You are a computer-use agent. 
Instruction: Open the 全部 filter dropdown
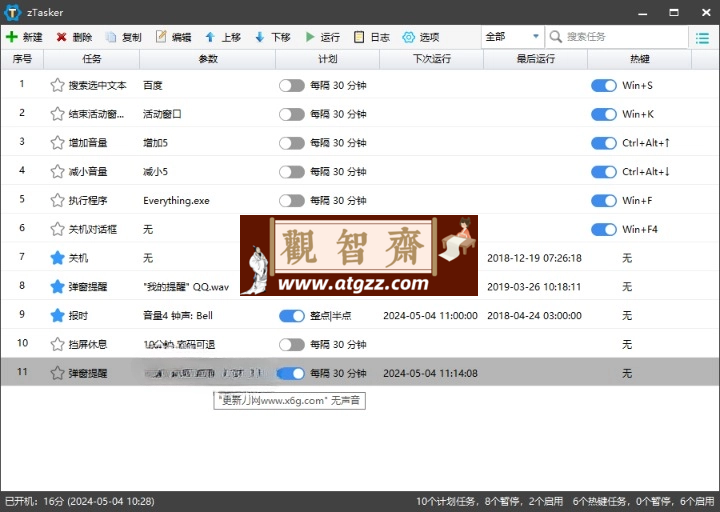click(512, 37)
